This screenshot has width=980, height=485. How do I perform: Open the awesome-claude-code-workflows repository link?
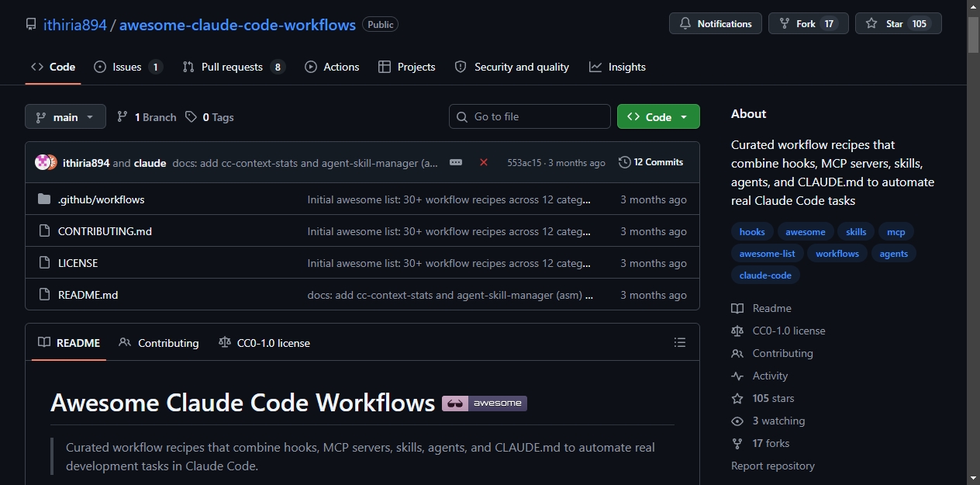[237, 24]
